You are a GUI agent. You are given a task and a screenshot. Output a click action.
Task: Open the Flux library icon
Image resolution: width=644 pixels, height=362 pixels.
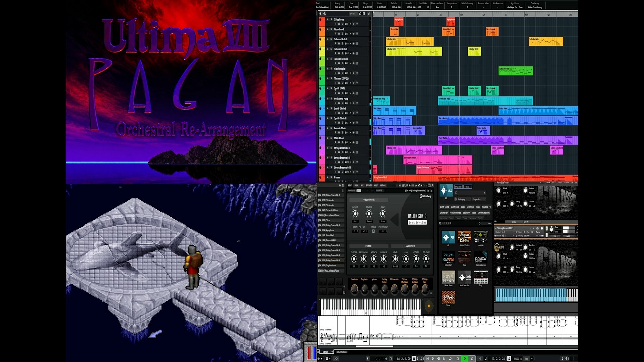(x=464, y=258)
